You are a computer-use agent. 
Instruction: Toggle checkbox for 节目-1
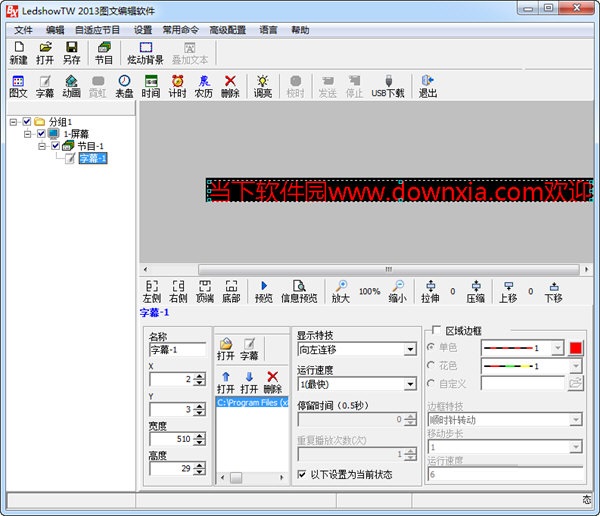(x=55, y=146)
